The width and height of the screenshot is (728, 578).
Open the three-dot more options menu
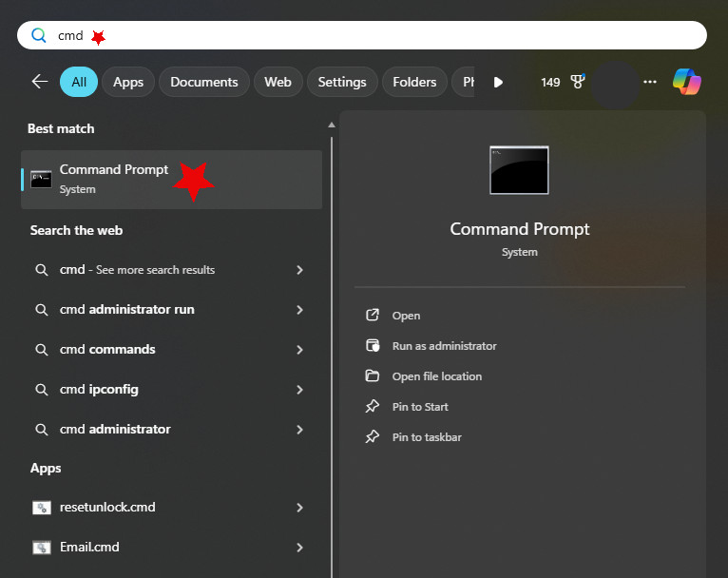pyautogui.click(x=650, y=82)
